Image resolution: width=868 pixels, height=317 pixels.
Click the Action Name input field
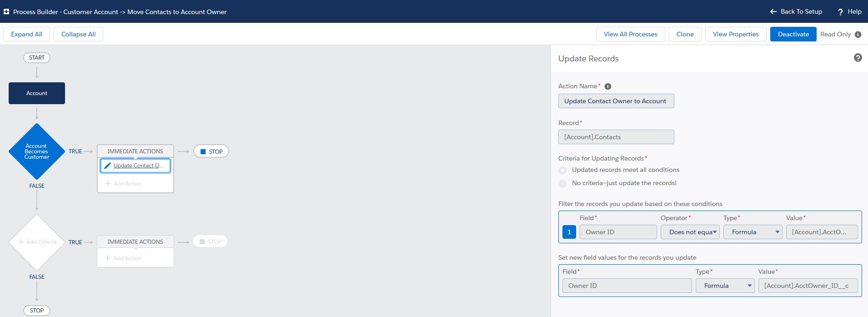coord(616,101)
